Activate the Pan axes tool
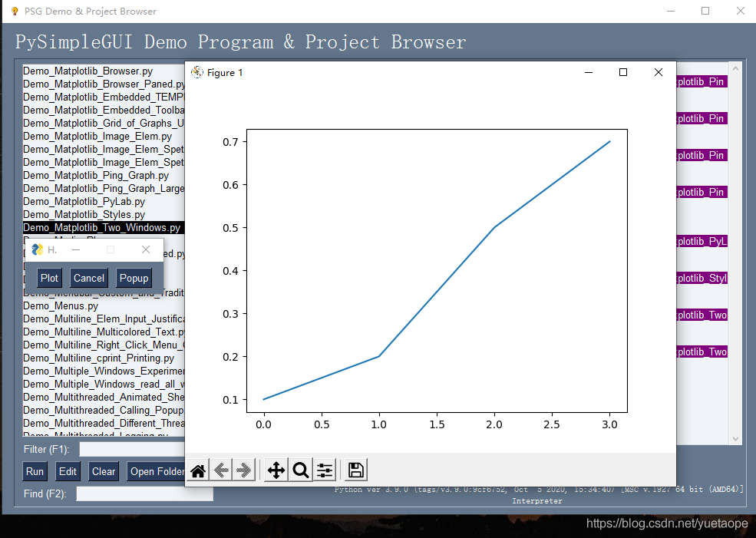Image resolution: width=756 pixels, height=538 pixels. (276, 470)
